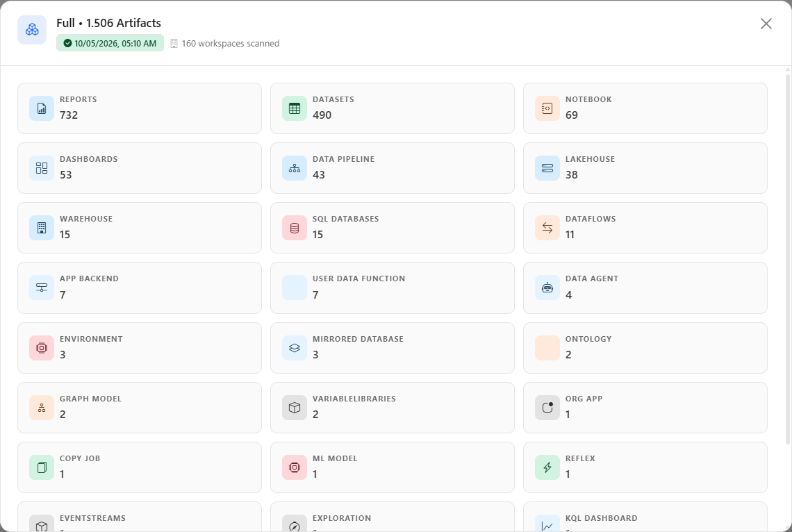Click the Full • 1.506 Artifacts title
Screen dimensions: 792x532
(x=108, y=23)
